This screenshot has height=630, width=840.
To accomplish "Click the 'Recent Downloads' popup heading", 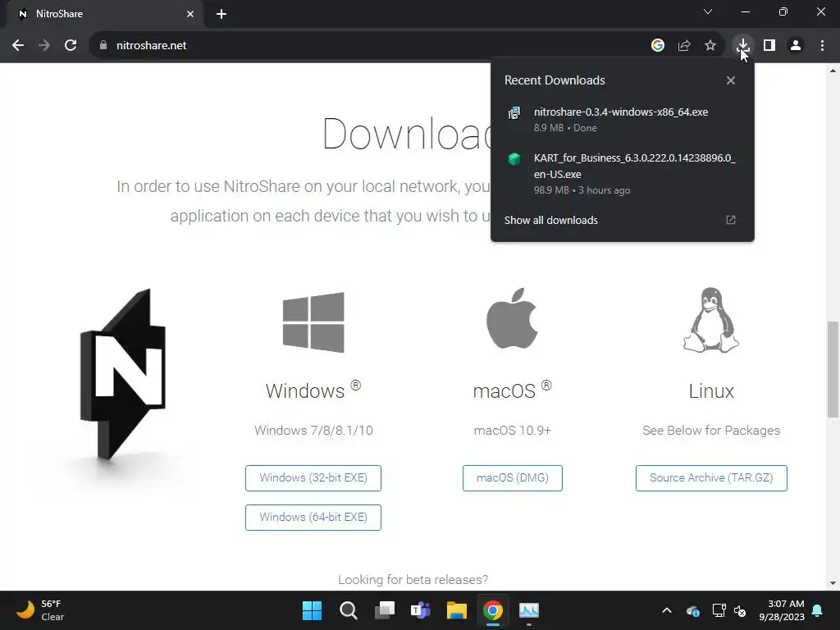I will click(555, 80).
